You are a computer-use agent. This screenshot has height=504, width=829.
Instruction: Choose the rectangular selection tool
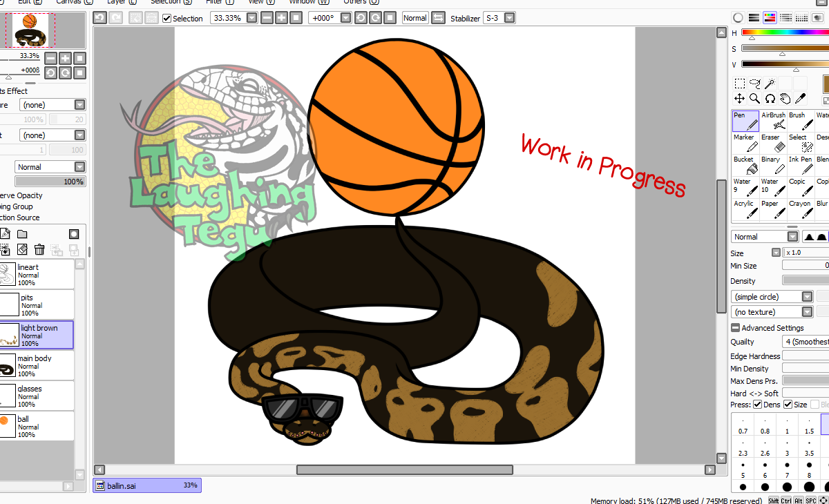(x=739, y=84)
